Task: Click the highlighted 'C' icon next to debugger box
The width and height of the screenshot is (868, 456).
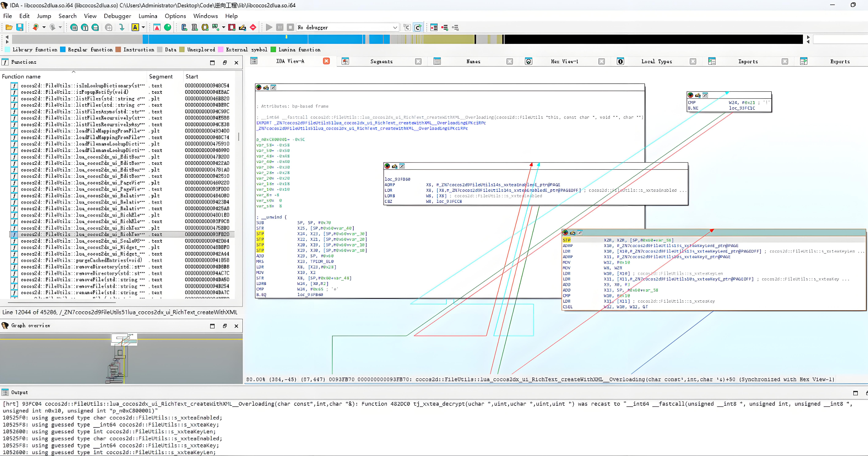Action: click(x=418, y=27)
